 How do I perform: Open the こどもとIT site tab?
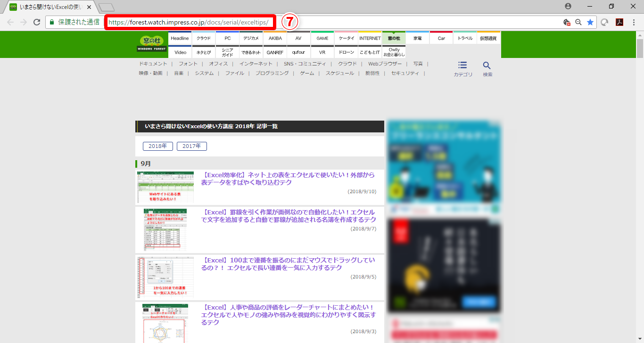[x=370, y=52]
